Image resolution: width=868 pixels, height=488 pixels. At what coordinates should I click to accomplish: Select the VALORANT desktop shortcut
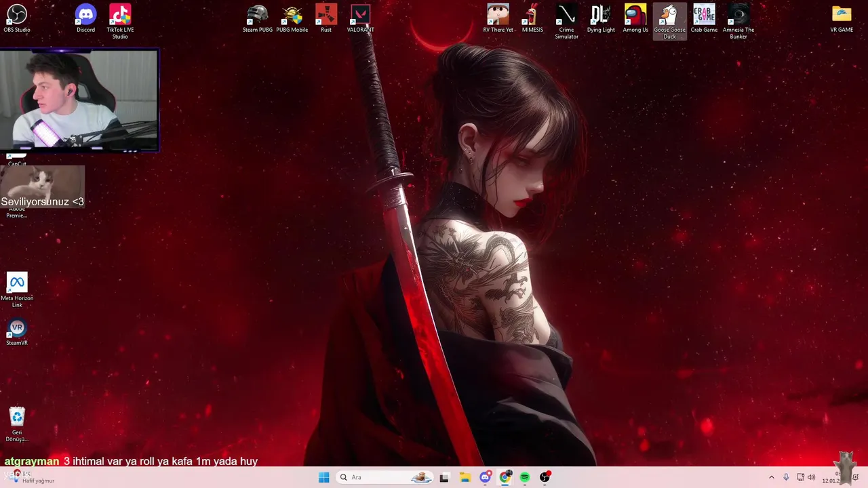360,19
